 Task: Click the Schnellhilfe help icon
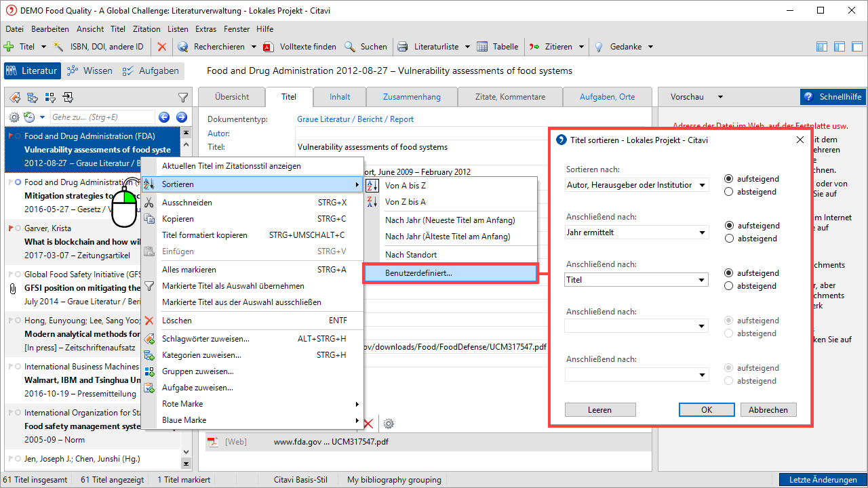(x=808, y=97)
